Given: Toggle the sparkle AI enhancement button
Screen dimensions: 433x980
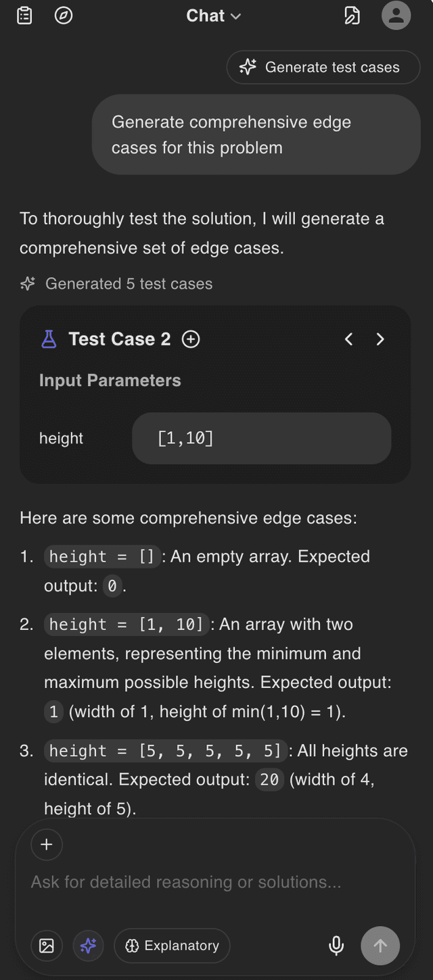Looking at the screenshot, I should pyautogui.click(x=89, y=946).
